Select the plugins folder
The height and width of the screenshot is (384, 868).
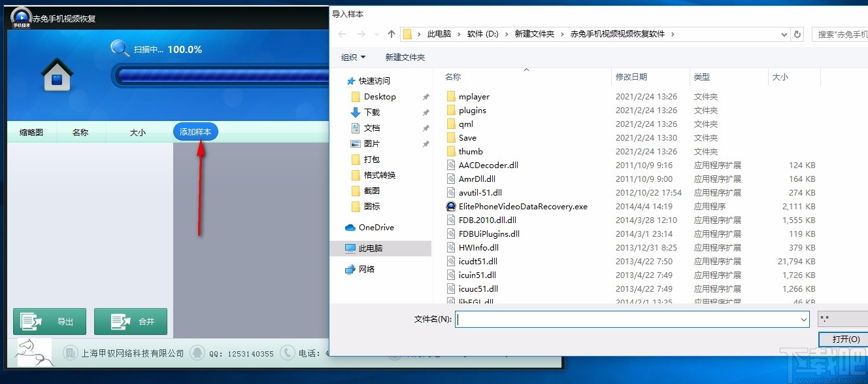click(x=473, y=111)
